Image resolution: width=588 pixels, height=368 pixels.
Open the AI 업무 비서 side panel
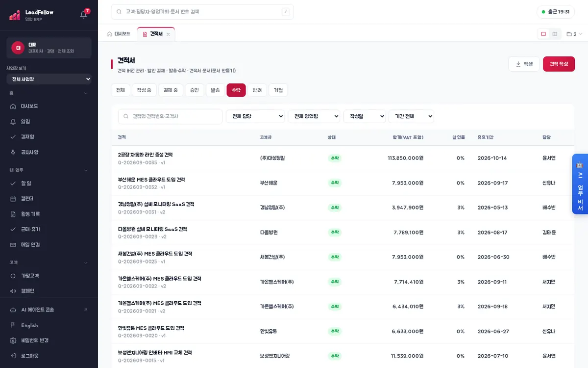[580, 184]
